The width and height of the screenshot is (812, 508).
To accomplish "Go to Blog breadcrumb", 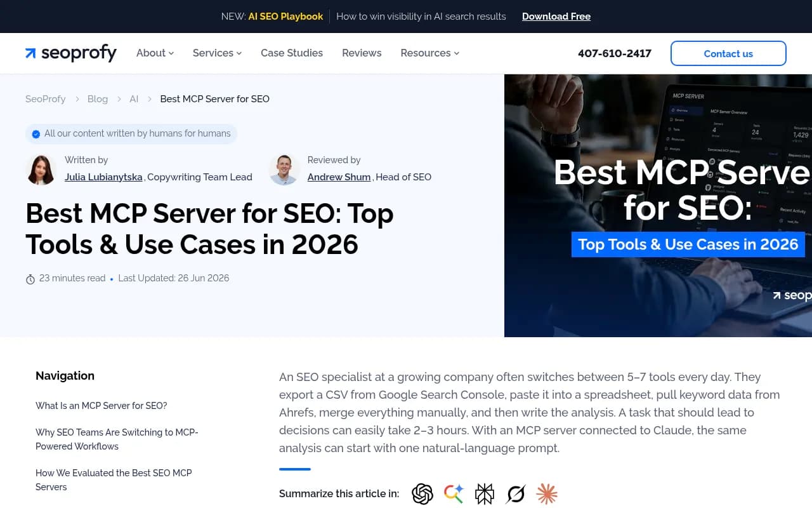I will pyautogui.click(x=98, y=99).
